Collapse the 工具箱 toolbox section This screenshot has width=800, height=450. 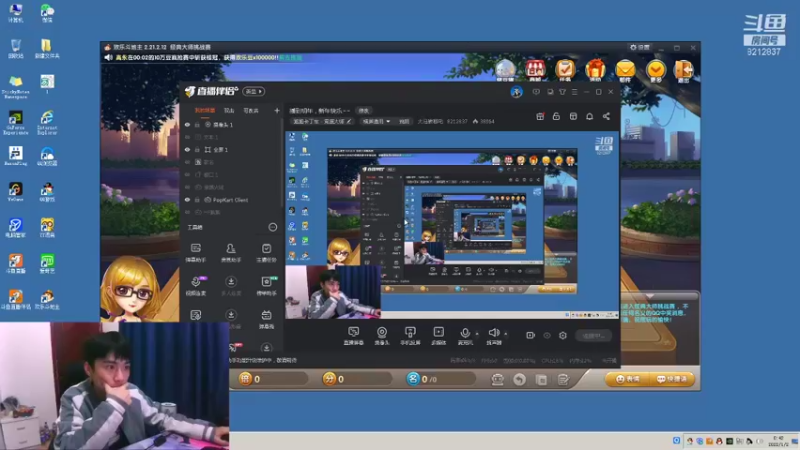click(273, 227)
